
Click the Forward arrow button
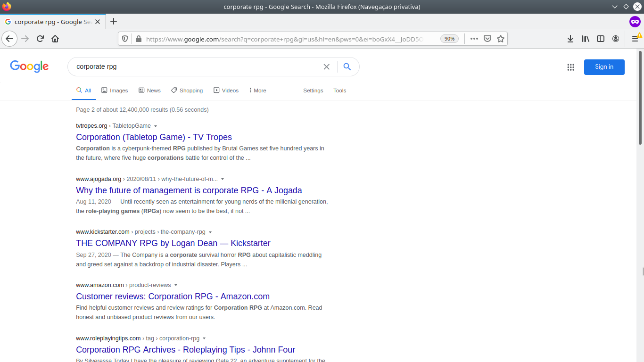coord(25,39)
